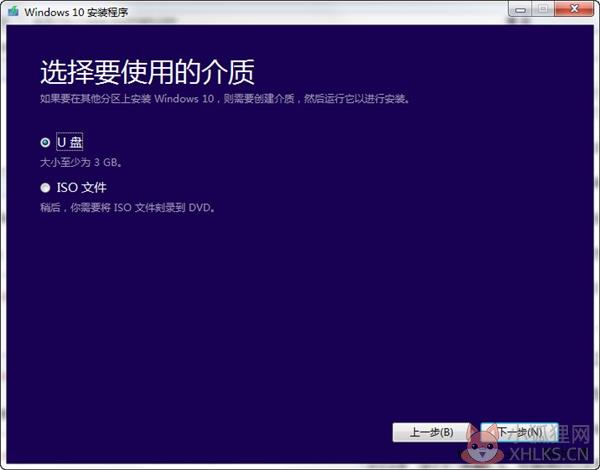This screenshot has height=470, width=600.
Task: Click the 选择要使用的介质 heading
Action: pos(147,72)
